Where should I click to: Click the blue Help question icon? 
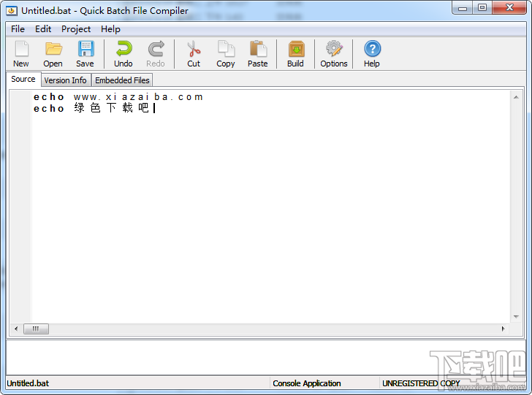(372, 53)
